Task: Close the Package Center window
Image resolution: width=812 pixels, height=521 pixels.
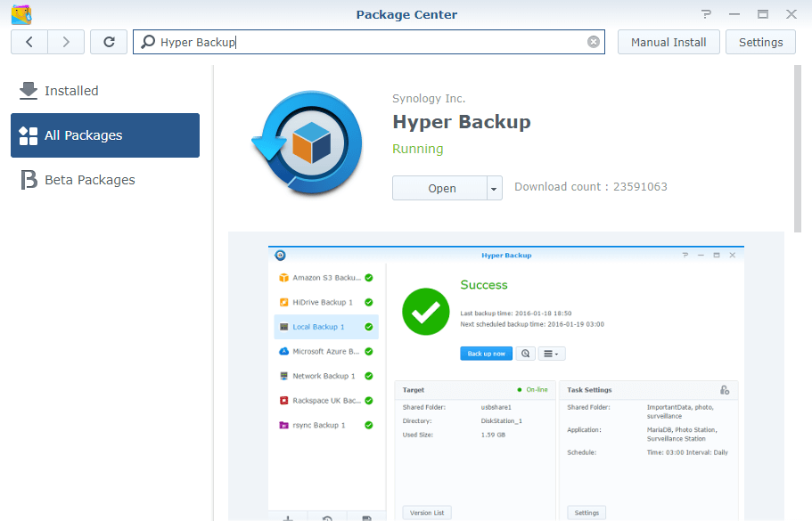Action: tap(791, 14)
